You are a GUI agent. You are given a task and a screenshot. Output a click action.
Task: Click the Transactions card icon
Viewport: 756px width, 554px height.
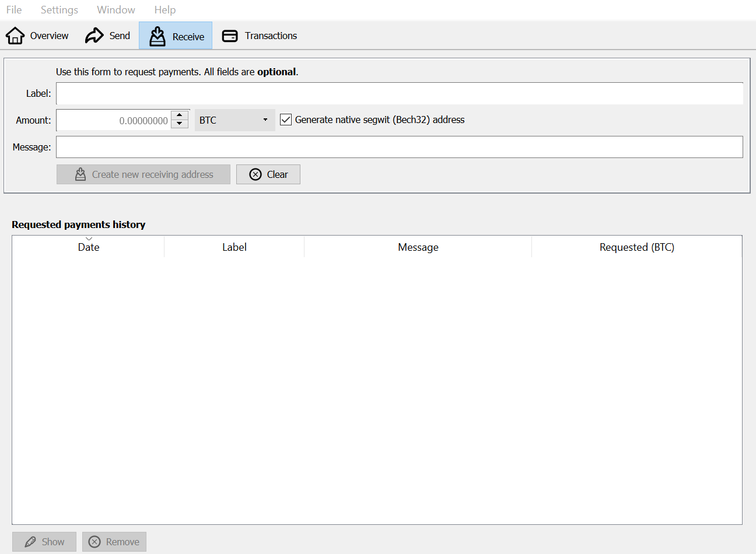tap(230, 36)
